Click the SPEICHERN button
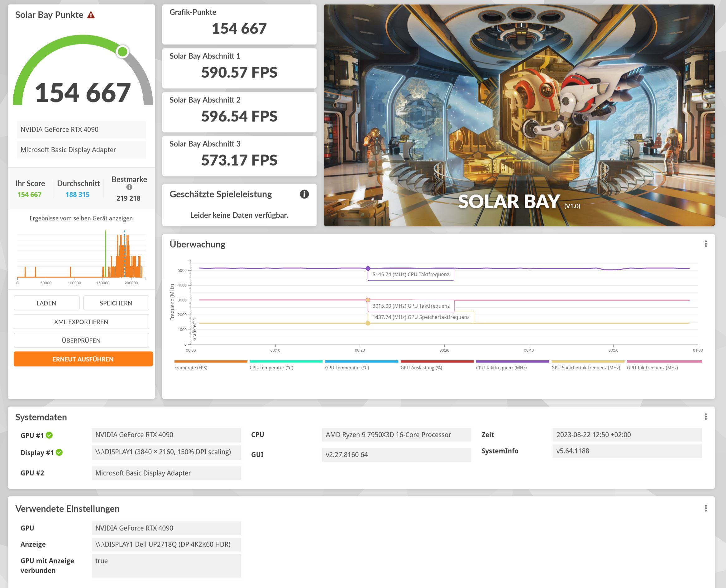Image resolution: width=726 pixels, height=588 pixels. (116, 303)
